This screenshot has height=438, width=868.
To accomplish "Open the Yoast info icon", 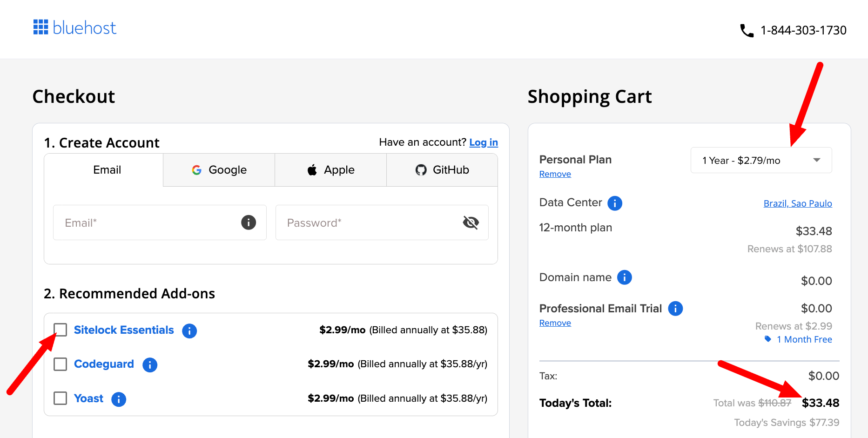I will [118, 399].
